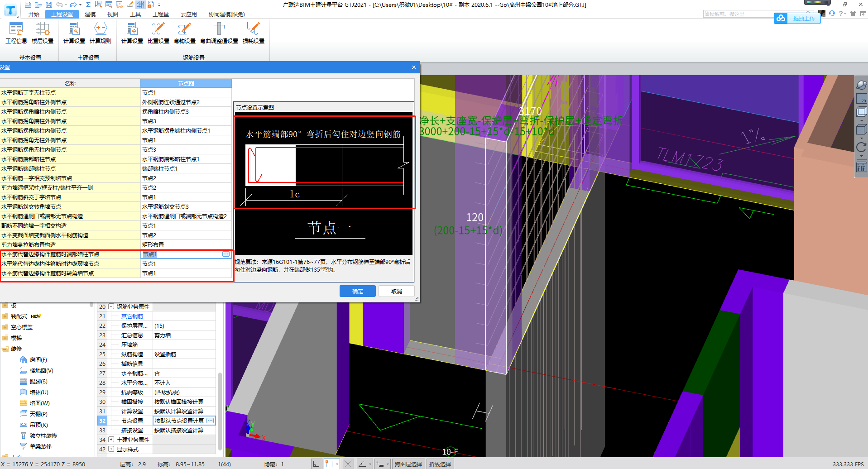Open the point offset dropdown in status bar
The image size is (868, 469).
point(388,464)
